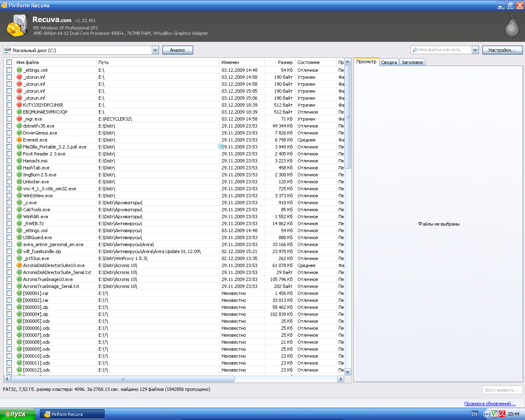The height and width of the screenshot is (420, 525).
Task: Click the 'Анализ' scan button
Action: click(177, 50)
